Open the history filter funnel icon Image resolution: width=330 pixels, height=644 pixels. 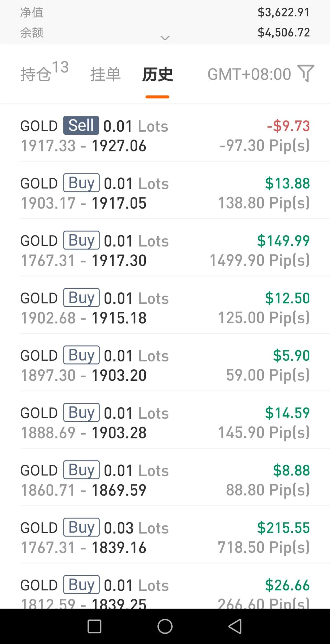306,73
